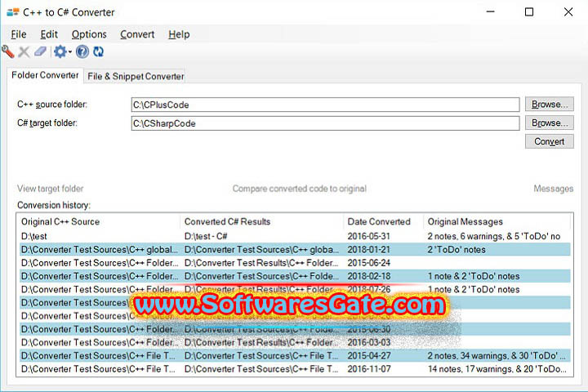This screenshot has height=392, width=588.
Task: Select the row dated 2015-06-24
Action: click(x=295, y=263)
